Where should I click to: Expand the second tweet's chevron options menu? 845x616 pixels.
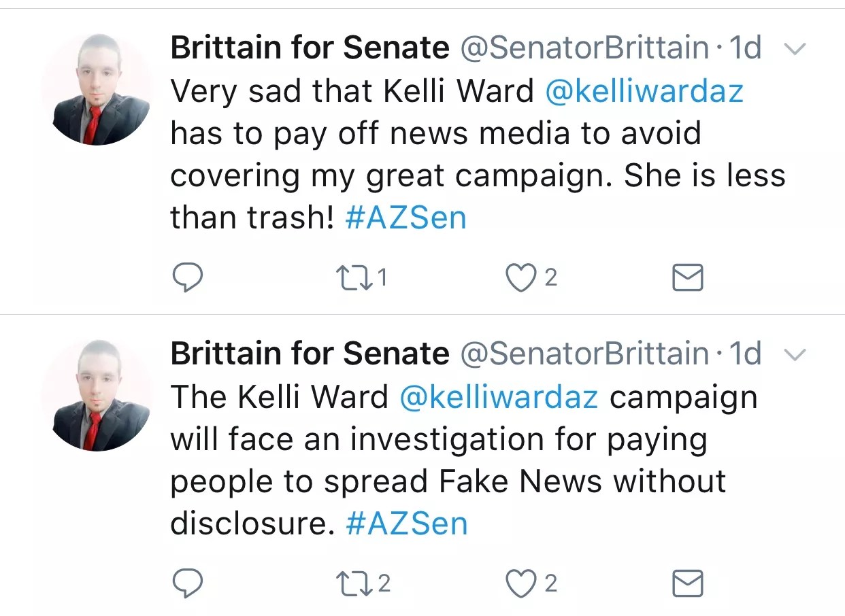pos(795,355)
